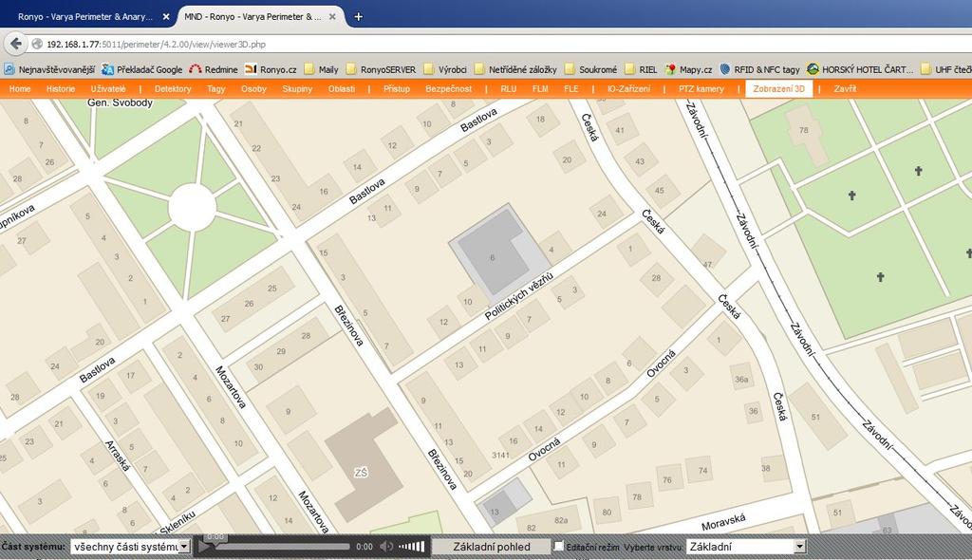Image resolution: width=972 pixels, height=560 pixels.
Task: Open the Osoby menu item
Action: [253, 88]
